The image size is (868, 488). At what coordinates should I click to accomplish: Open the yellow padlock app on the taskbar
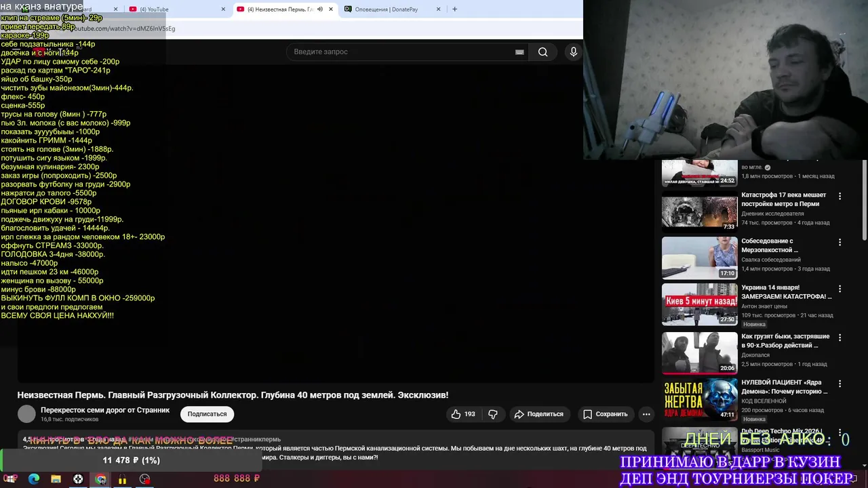122,479
